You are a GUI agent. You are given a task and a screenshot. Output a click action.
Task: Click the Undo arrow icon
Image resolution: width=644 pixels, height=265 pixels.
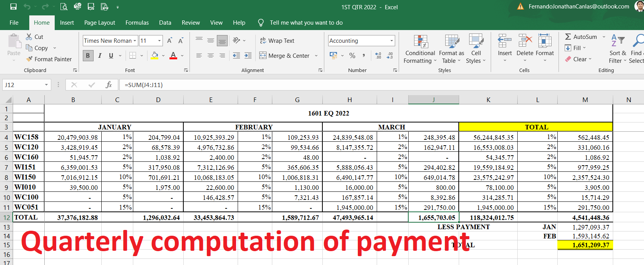coord(27,7)
